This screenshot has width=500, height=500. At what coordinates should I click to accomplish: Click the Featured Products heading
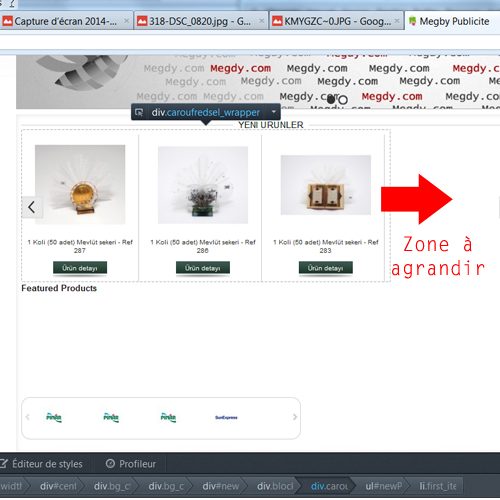(59, 288)
